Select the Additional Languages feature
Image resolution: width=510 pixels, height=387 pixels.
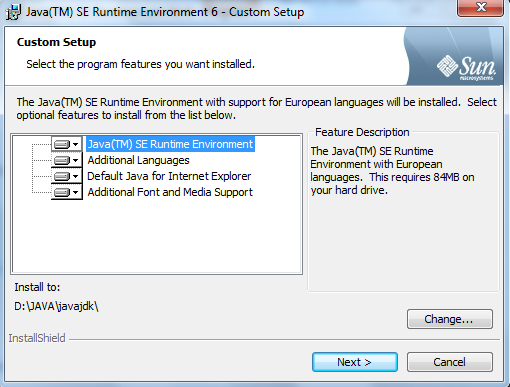click(138, 160)
